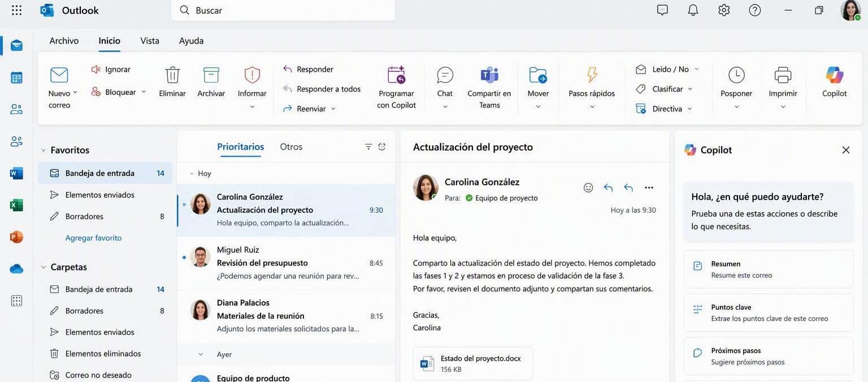Viewport: 868px width, 382px height.
Task: Expand the Nuevo correo dropdown arrow
Action: pos(75,93)
